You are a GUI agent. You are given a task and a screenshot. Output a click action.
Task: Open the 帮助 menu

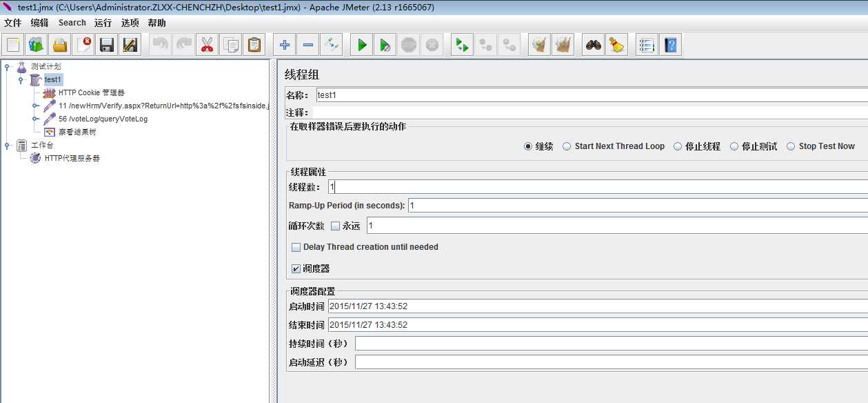pyautogui.click(x=157, y=23)
